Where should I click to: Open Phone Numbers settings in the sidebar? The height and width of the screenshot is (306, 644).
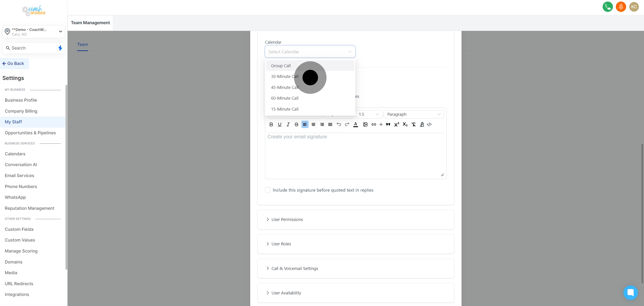(x=21, y=186)
